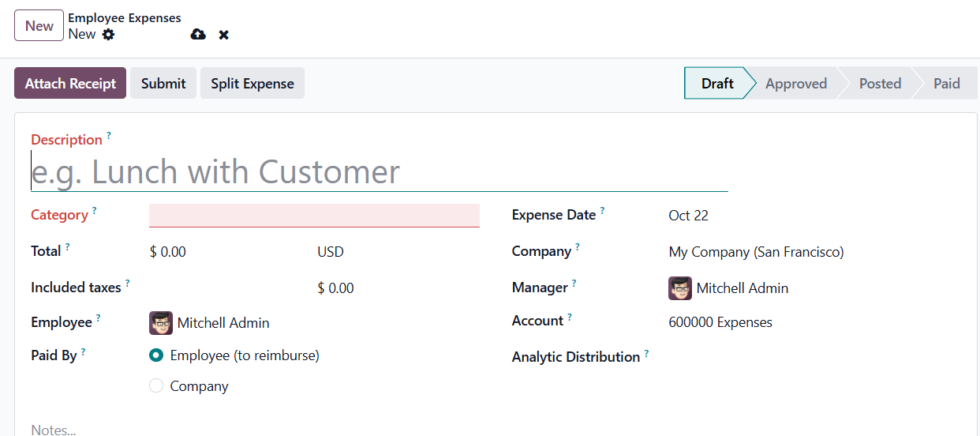The width and height of the screenshot is (980, 436).
Task: Click help icon next to Included taxes
Action: [127, 284]
